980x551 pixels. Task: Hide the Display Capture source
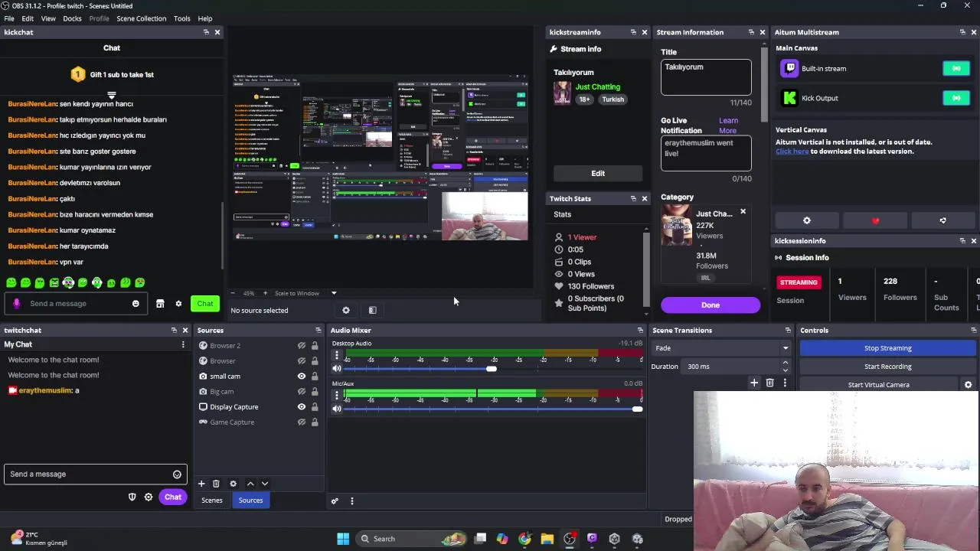[x=302, y=407]
